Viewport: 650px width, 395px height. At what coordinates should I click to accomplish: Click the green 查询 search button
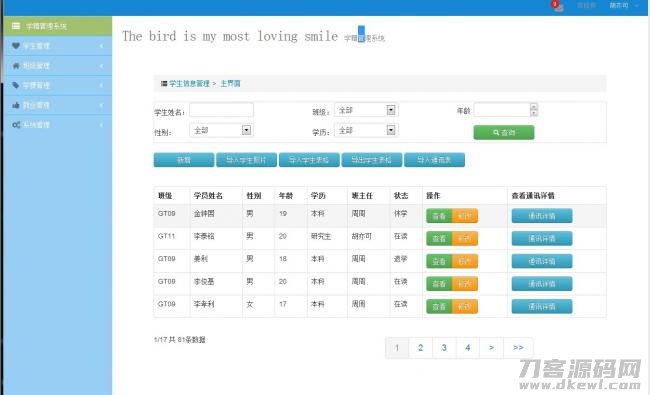tap(504, 133)
